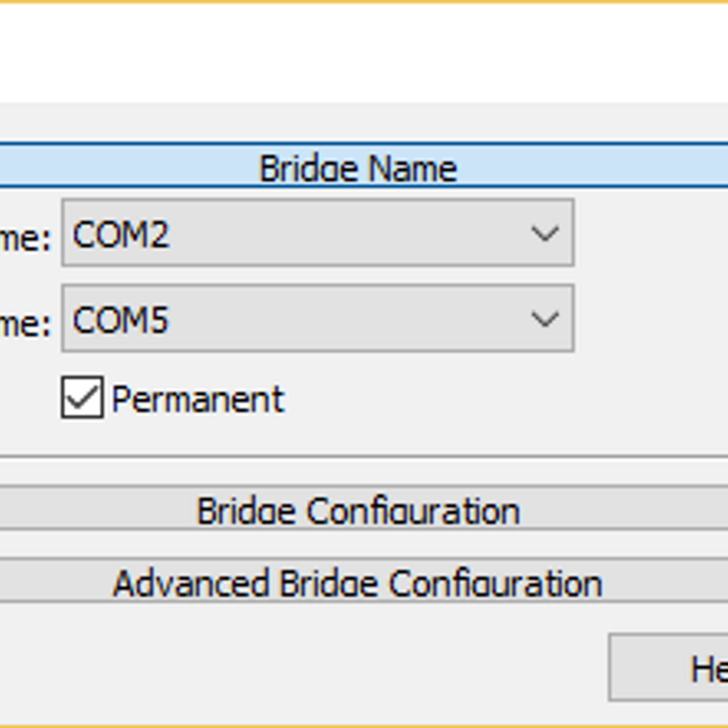Click the chevron arrow beside COM2
Screen dimensions: 728x728
[545, 234]
